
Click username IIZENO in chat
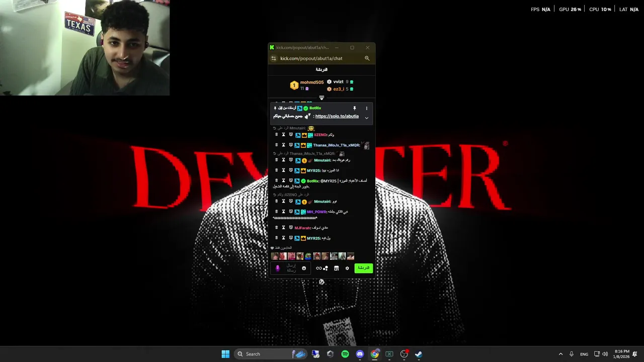(x=320, y=135)
